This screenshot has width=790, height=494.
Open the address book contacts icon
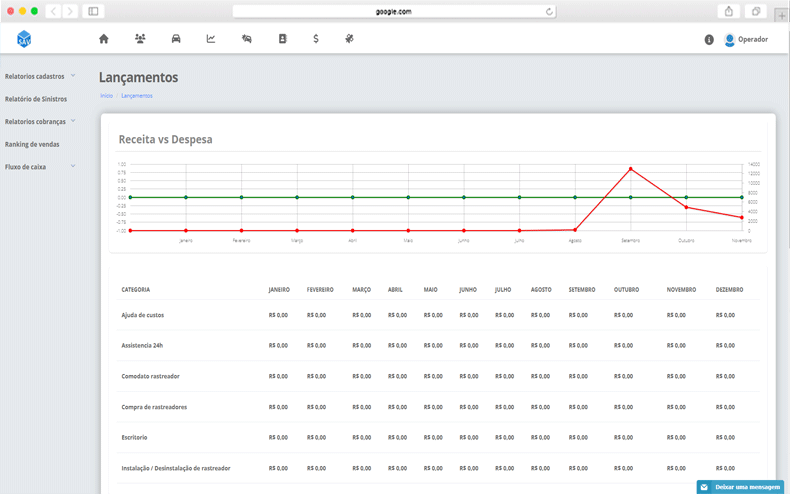283,39
